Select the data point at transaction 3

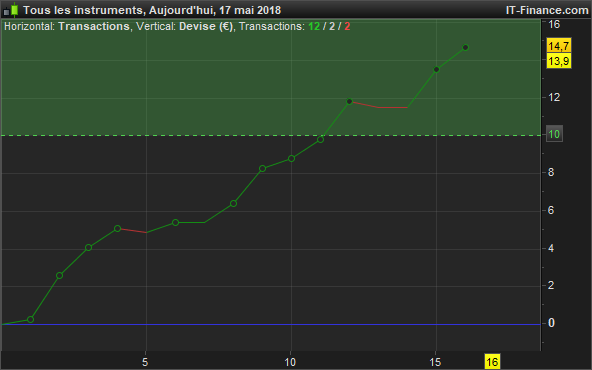88,248
